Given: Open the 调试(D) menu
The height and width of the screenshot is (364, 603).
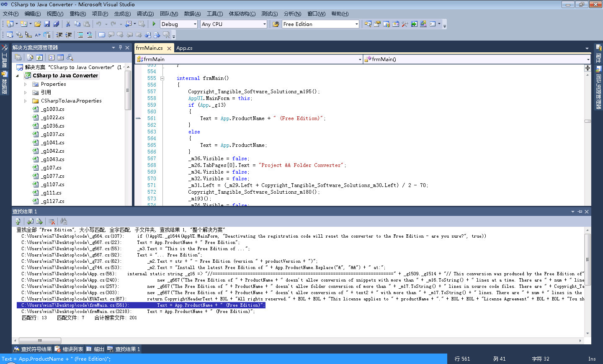Looking at the screenshot, I should (x=145, y=14).
